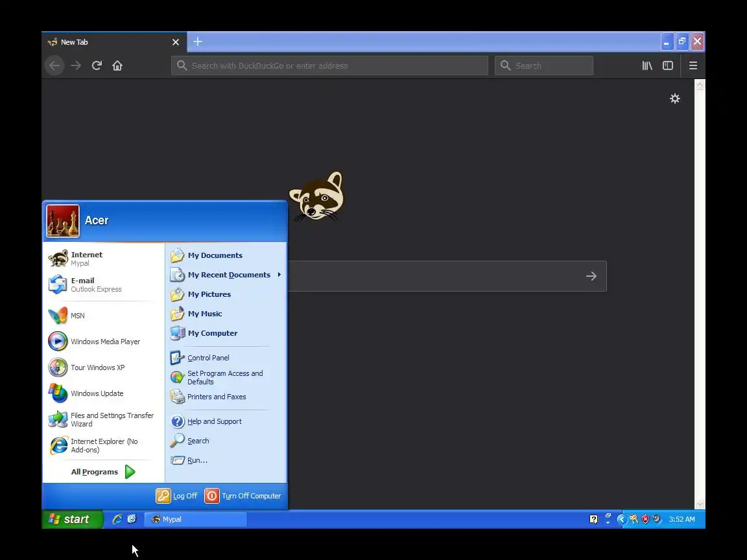Click the browser Forward button
Screen dimensions: 747x560
[76, 65]
